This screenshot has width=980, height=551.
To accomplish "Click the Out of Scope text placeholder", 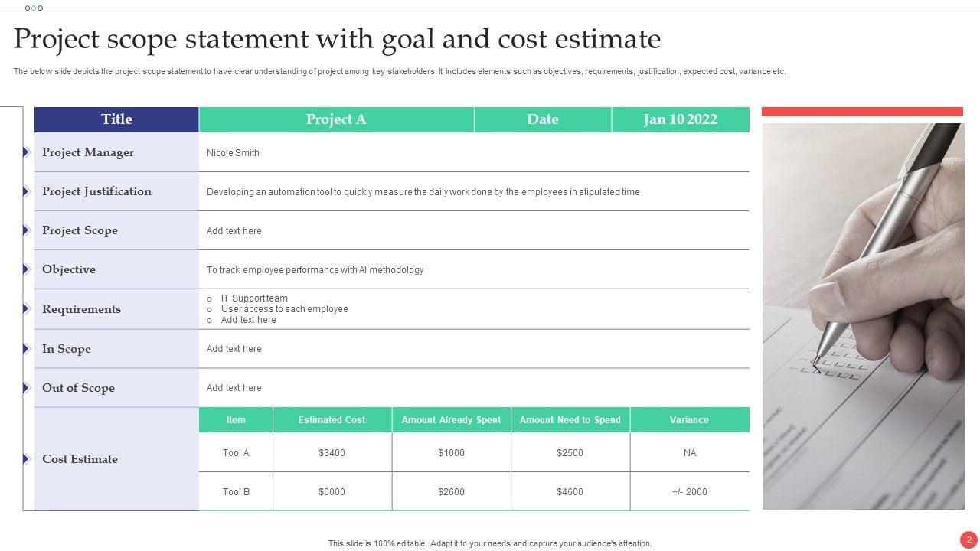I will tap(234, 388).
